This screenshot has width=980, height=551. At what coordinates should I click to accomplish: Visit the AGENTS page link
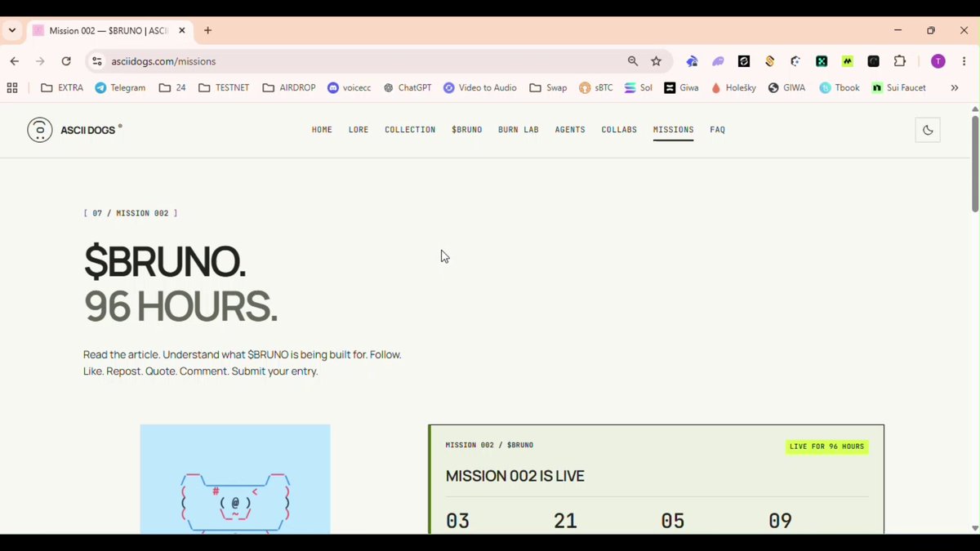570,130
